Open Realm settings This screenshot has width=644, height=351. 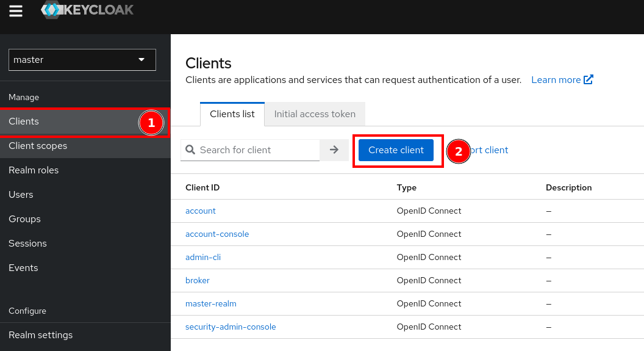[x=40, y=335]
